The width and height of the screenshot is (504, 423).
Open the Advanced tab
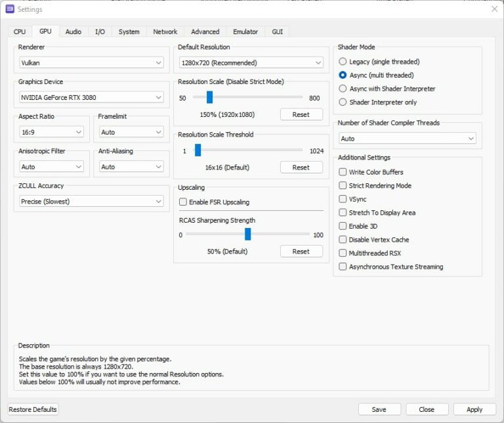point(205,32)
